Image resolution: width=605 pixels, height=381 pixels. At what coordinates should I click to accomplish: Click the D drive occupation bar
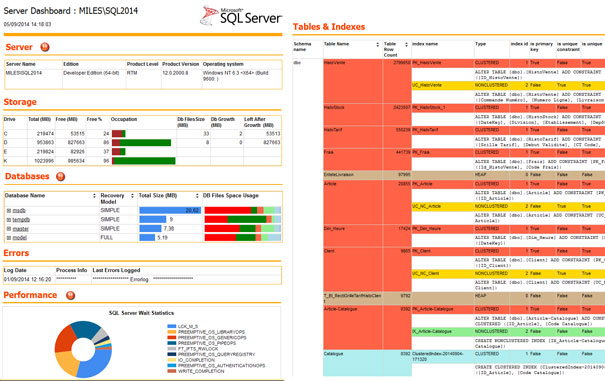click(142, 142)
